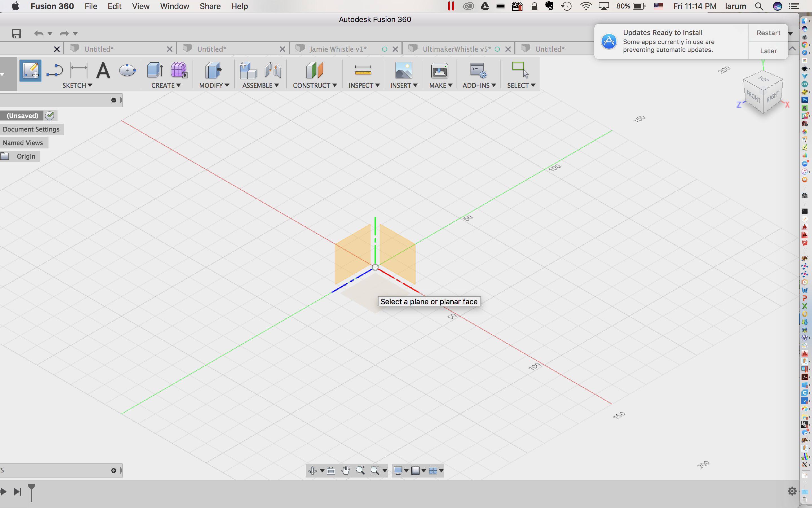Open the File menu
Image resolution: width=812 pixels, height=508 pixels.
91,6
